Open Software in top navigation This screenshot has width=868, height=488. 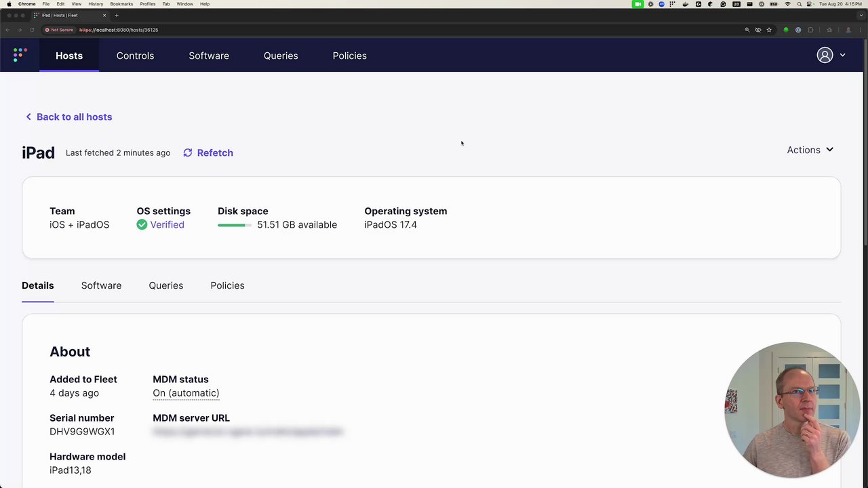[x=209, y=56]
